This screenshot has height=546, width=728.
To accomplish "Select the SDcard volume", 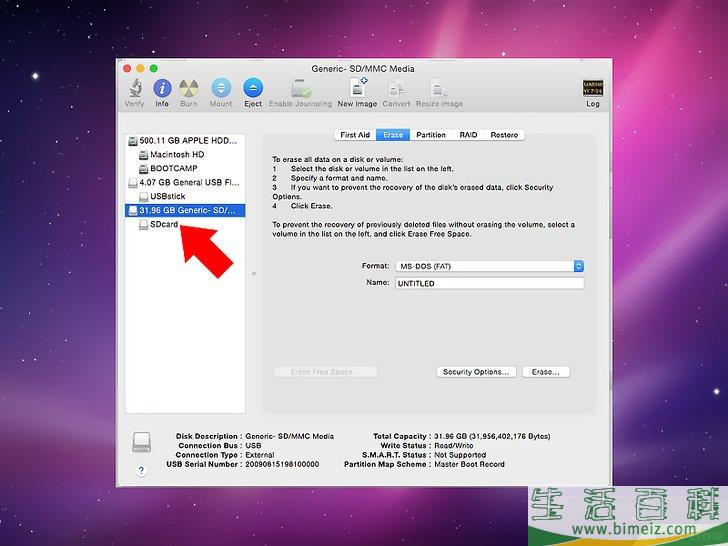I will [x=185, y=224].
